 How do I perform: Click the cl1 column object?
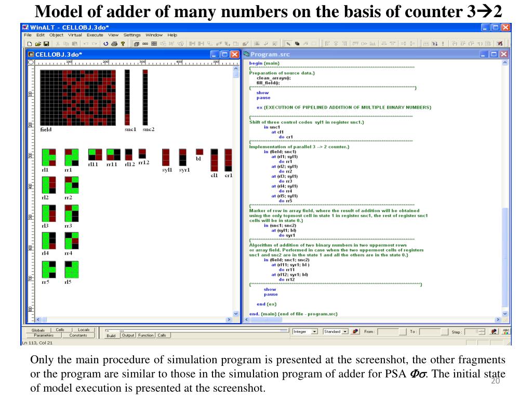tap(215, 160)
